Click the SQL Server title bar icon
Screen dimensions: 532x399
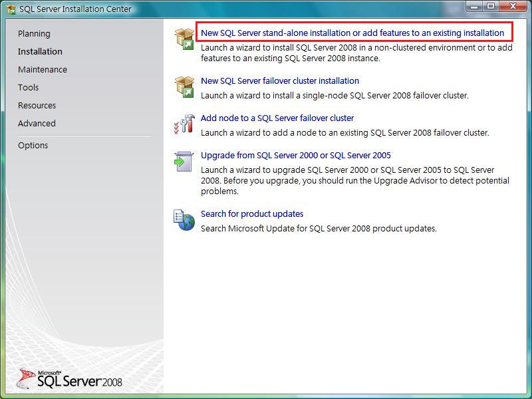(11, 9)
